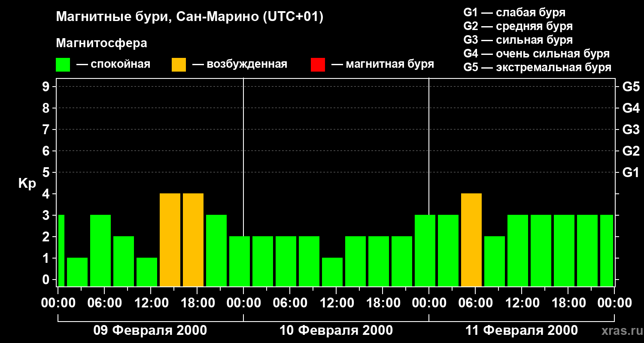The height and width of the screenshot is (343, 644).
Task: Click the 'G5' label on the right axis
Action: (631, 87)
